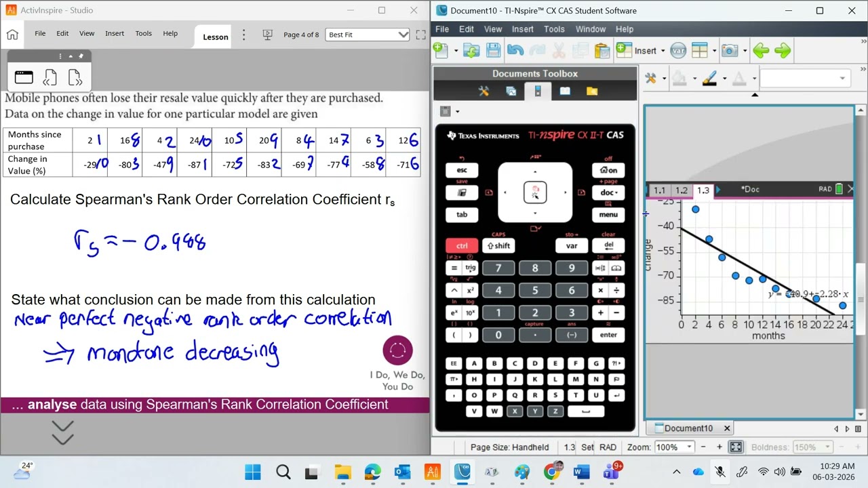This screenshot has height=488, width=868.
Task: Close the Document10 tab with X
Action: tap(727, 428)
